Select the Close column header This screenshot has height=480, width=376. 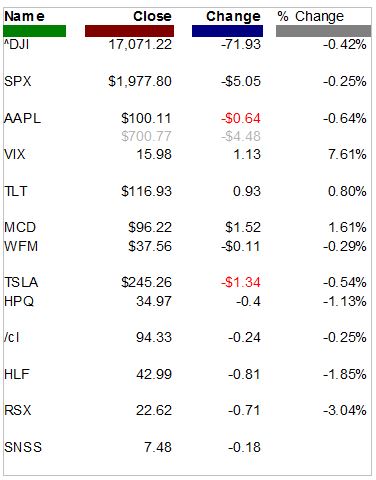point(152,16)
